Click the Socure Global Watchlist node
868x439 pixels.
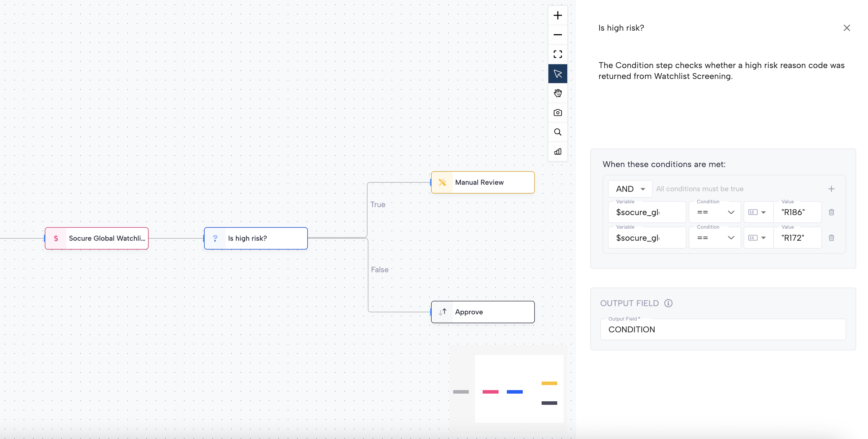click(97, 238)
